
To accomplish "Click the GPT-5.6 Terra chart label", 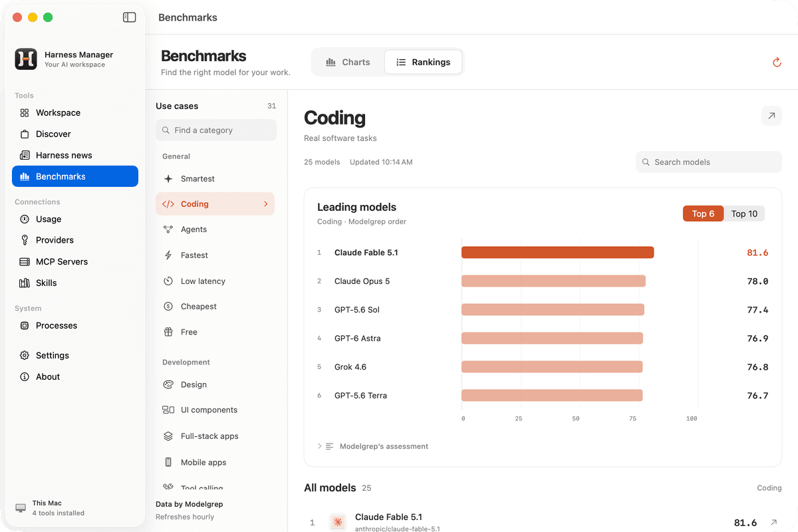I will (x=360, y=396).
